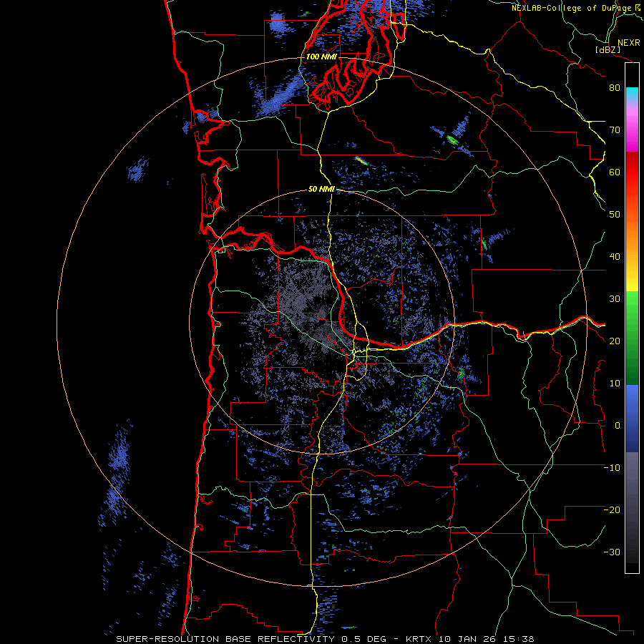Click the KRTX station identifier in caption

(x=419, y=639)
